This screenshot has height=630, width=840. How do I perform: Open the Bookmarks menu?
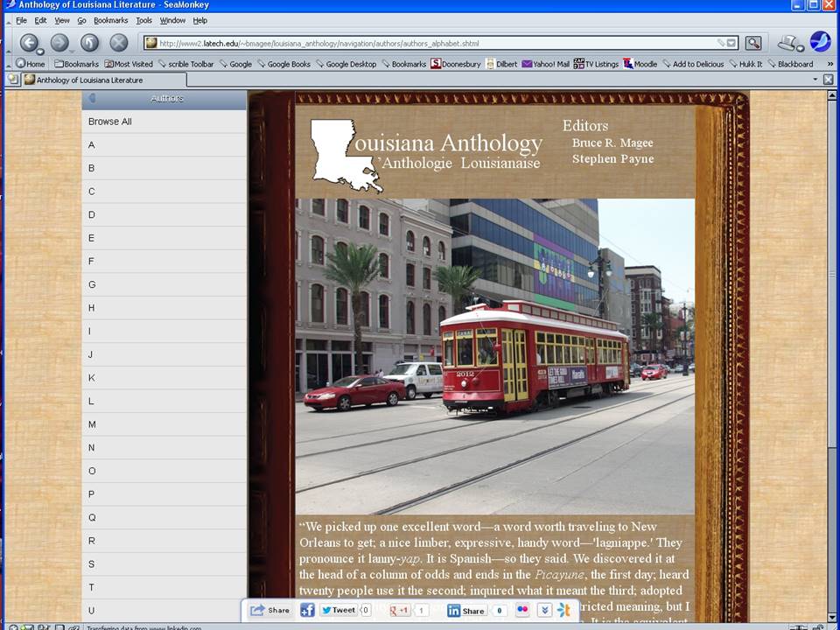click(x=110, y=20)
